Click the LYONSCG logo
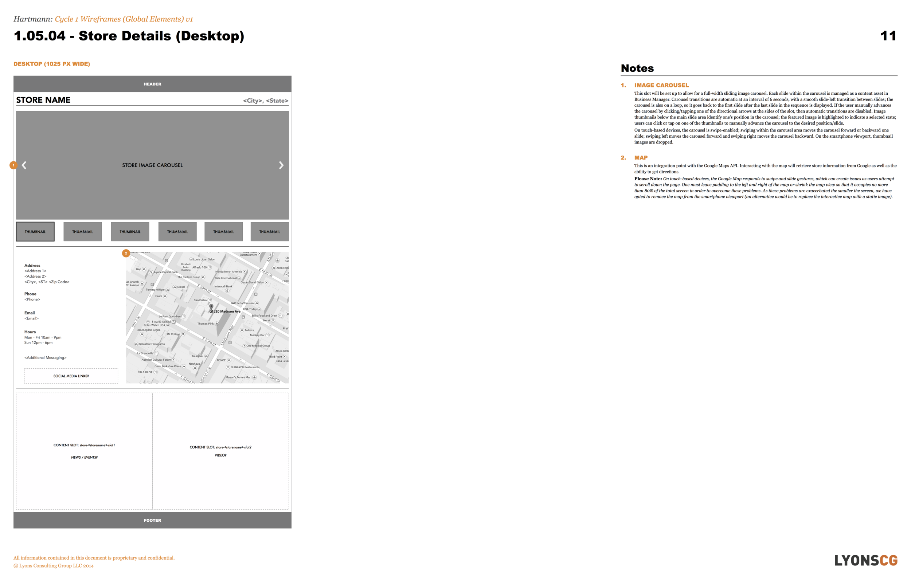The image size is (911, 588). [865, 560]
